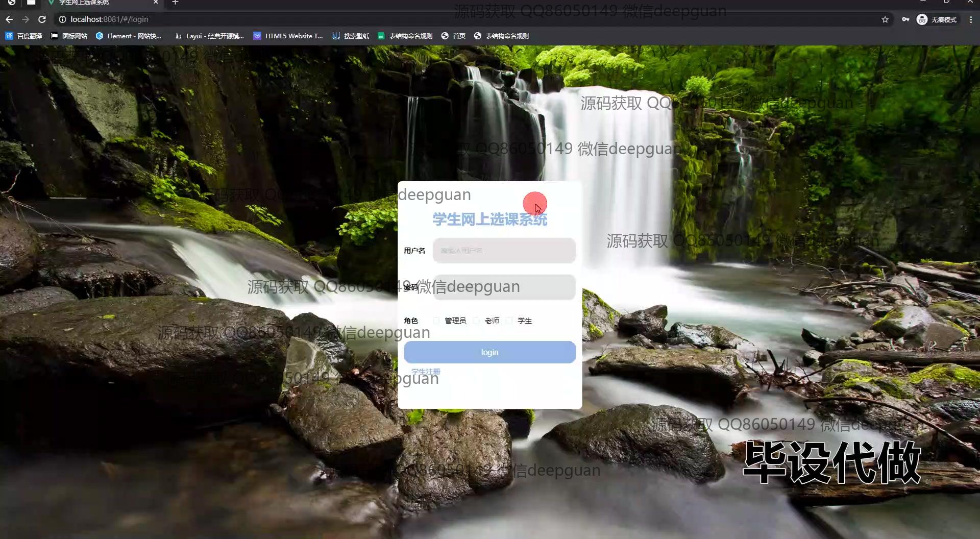Click the browser back arrow
Viewport: 980px width, 539px height.
click(9, 19)
